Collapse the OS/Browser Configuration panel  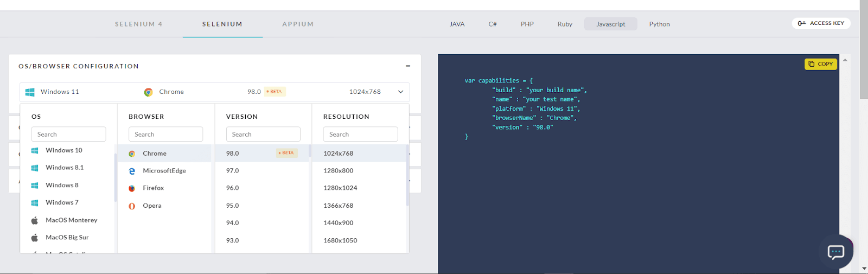tap(408, 66)
